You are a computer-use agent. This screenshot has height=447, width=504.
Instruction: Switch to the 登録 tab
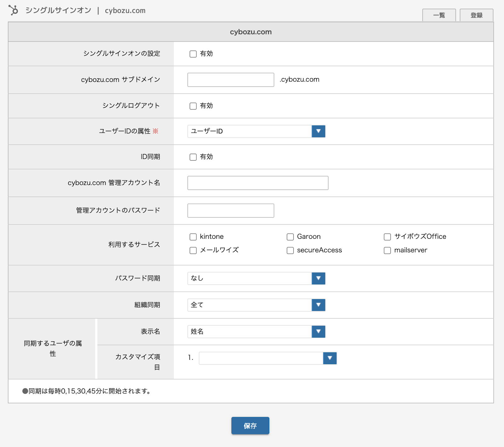click(477, 15)
